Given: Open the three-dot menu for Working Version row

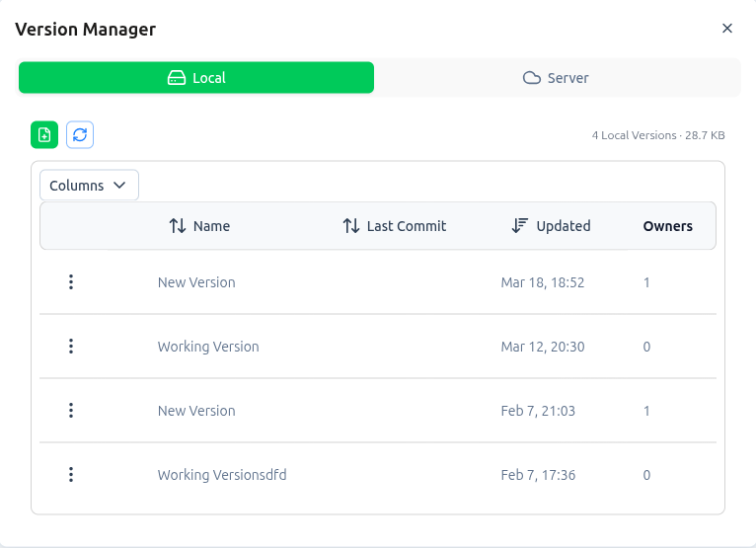Looking at the screenshot, I should 71,347.
